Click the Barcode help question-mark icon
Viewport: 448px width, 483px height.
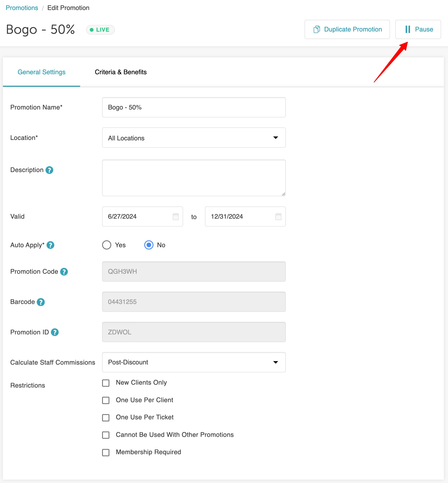tap(41, 302)
